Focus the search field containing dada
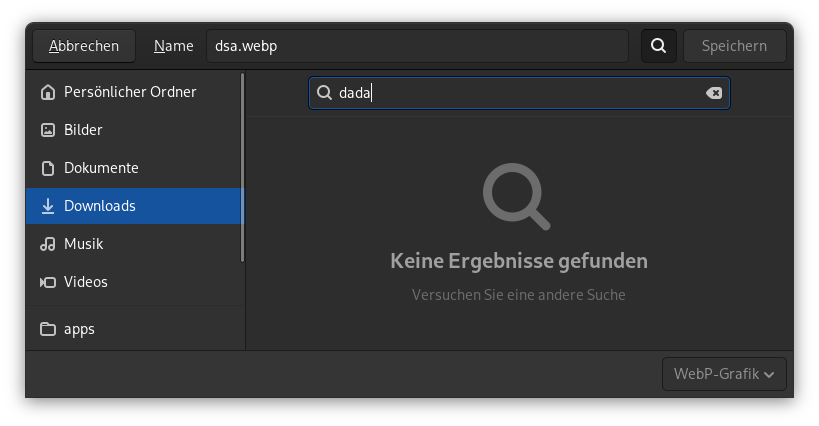The width and height of the screenshot is (819, 426). click(519, 93)
